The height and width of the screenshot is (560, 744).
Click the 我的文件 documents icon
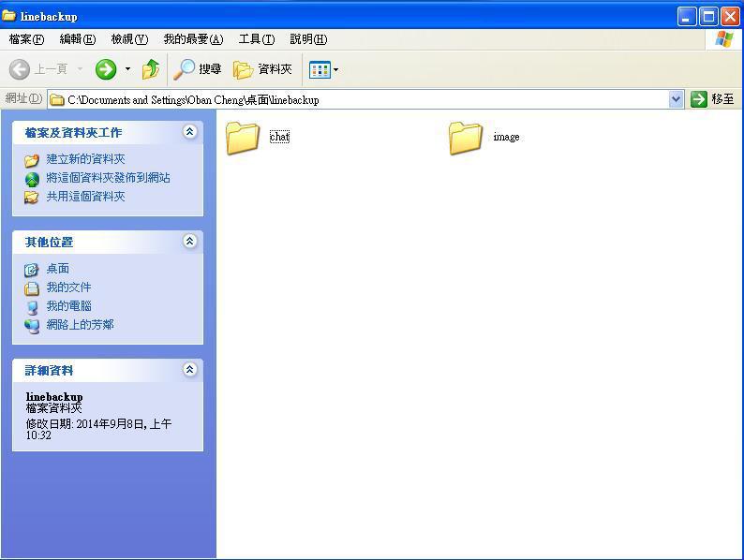coord(31,288)
